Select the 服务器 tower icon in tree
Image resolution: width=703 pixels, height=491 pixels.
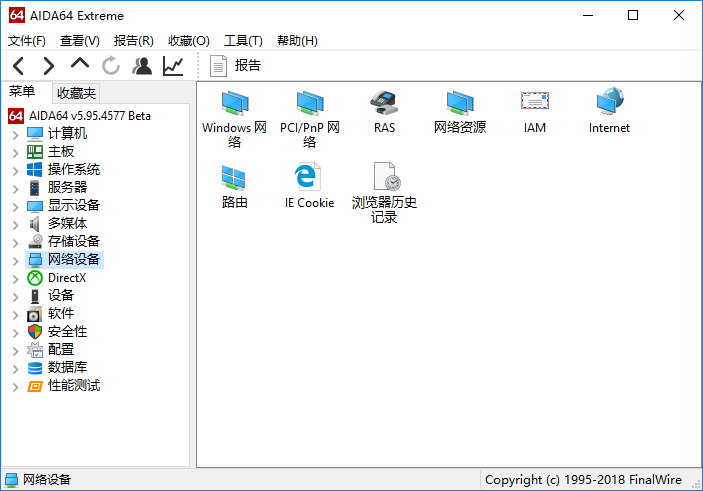point(35,188)
